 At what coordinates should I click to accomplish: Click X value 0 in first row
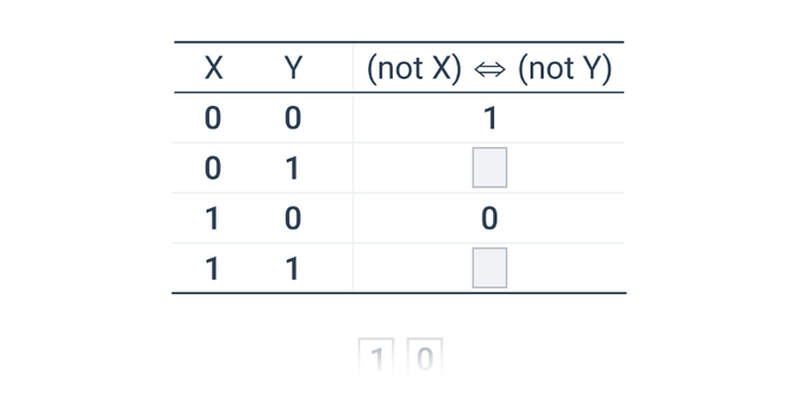[x=213, y=118]
